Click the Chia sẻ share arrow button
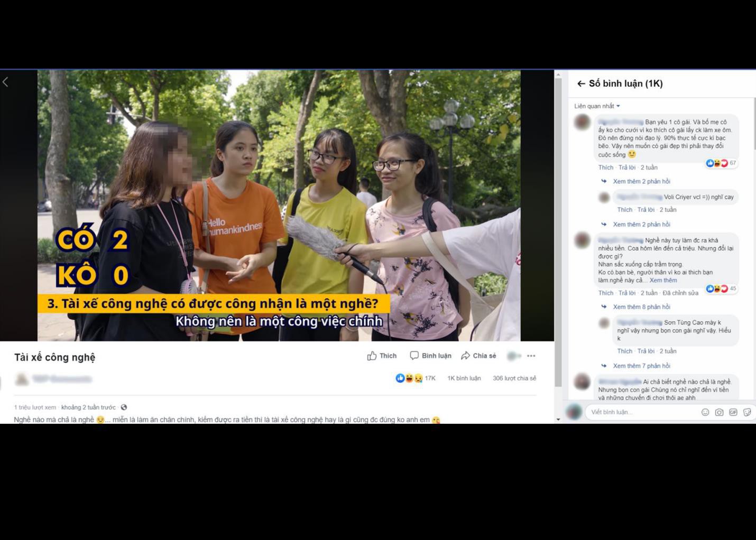756x540 pixels. click(x=478, y=356)
